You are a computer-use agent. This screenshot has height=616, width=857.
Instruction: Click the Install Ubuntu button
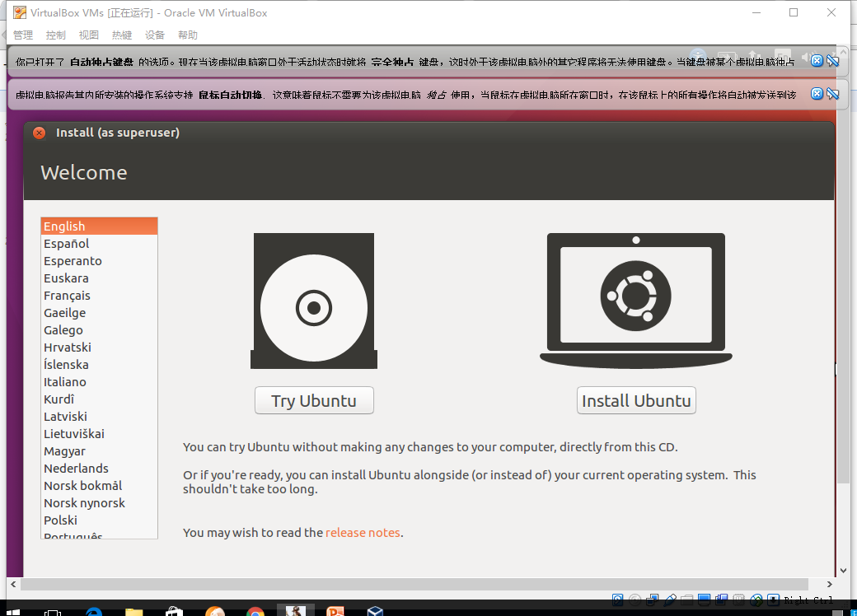click(636, 400)
